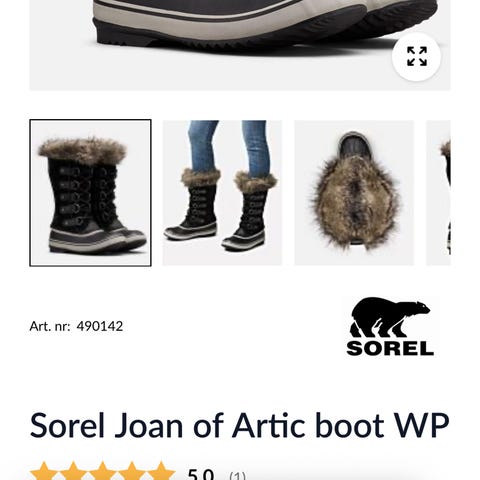Click the third gold rating star
The image size is (480, 480).
(x=103, y=472)
